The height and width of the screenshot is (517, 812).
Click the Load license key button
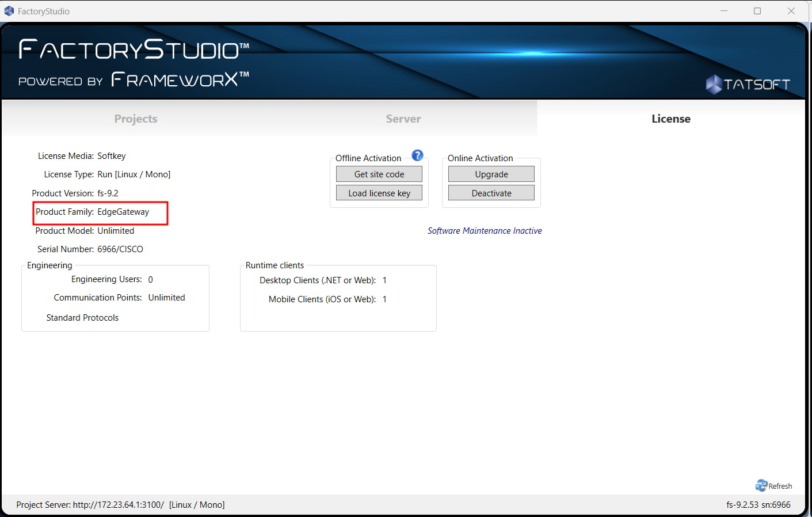pyautogui.click(x=379, y=193)
